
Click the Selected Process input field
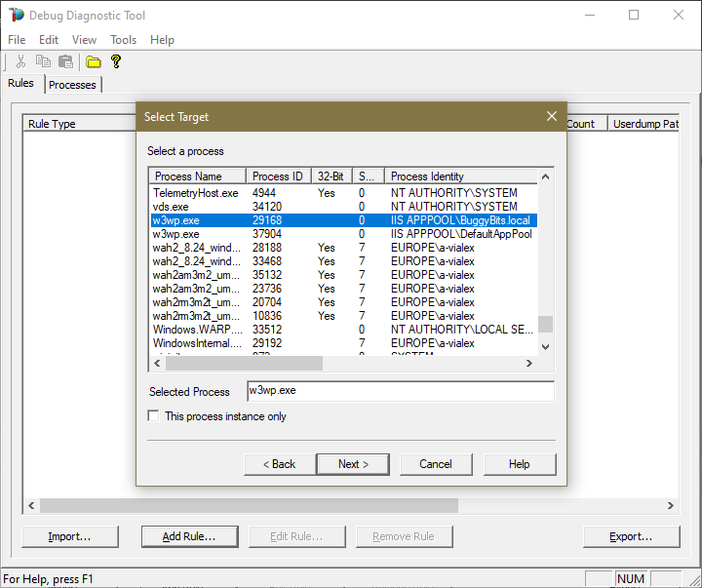coord(401,391)
